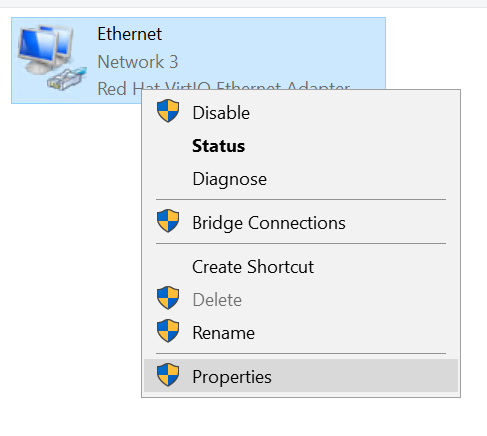Click the shield icon beside Rename
The width and height of the screenshot is (487, 436).
168,331
